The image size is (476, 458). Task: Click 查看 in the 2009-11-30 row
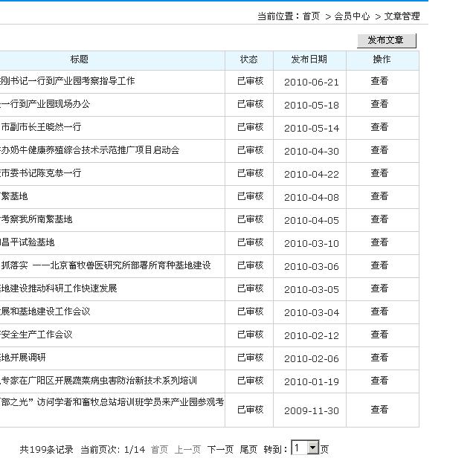pos(379,410)
